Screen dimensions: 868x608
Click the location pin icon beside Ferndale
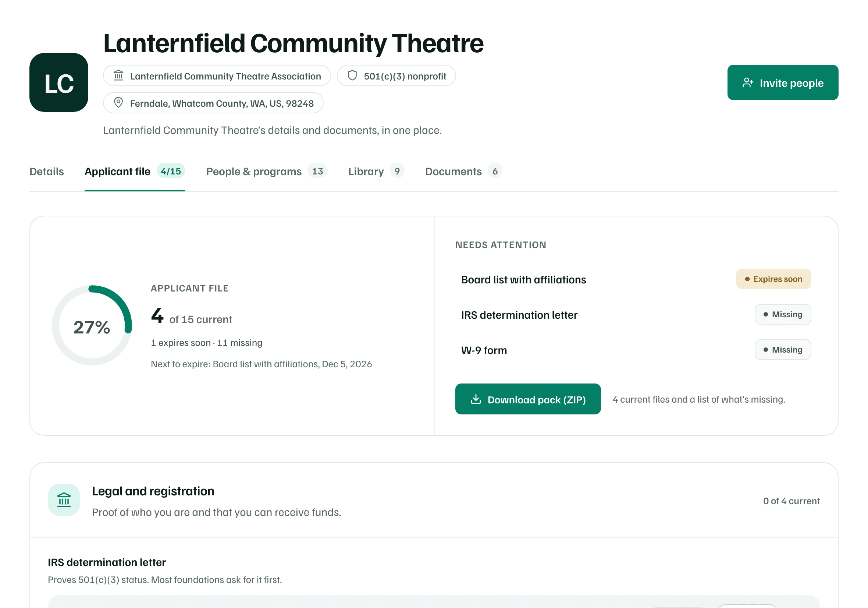coord(118,103)
